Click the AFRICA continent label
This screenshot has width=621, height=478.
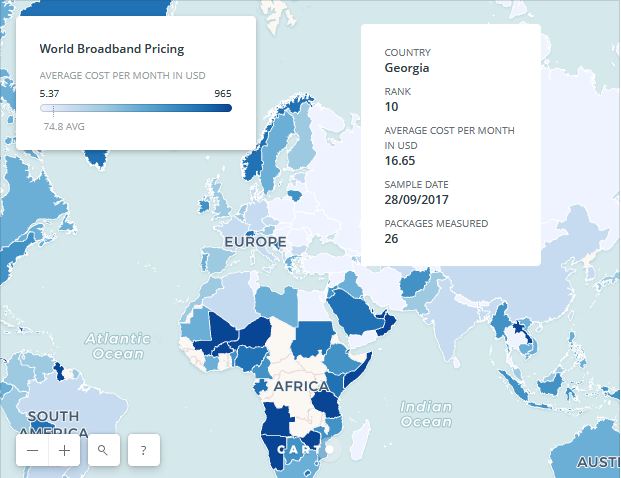click(301, 387)
